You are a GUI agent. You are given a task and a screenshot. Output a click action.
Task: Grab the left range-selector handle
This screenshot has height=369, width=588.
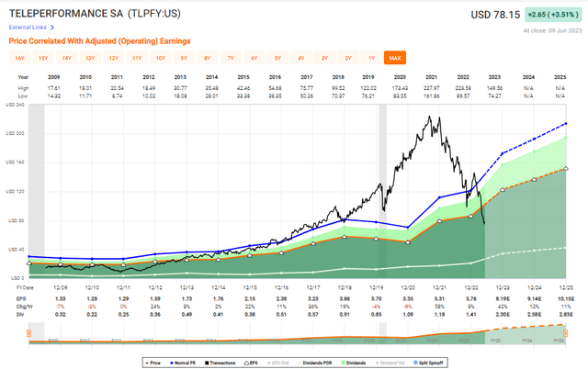(x=28, y=333)
